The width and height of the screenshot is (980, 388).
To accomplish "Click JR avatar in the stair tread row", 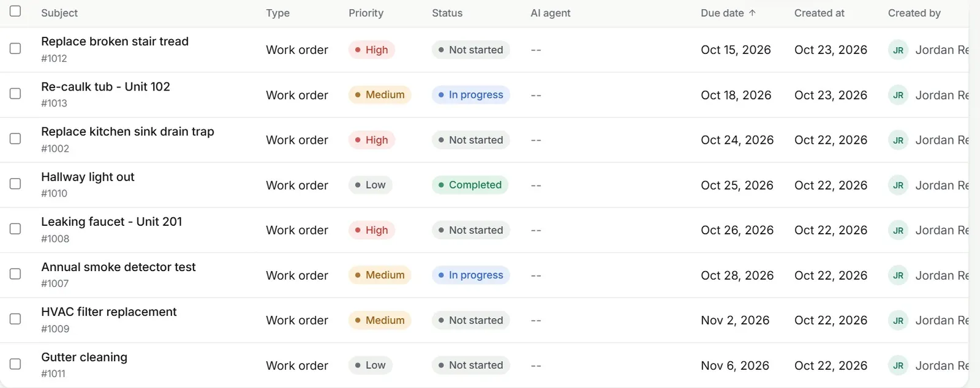I will click(x=898, y=50).
